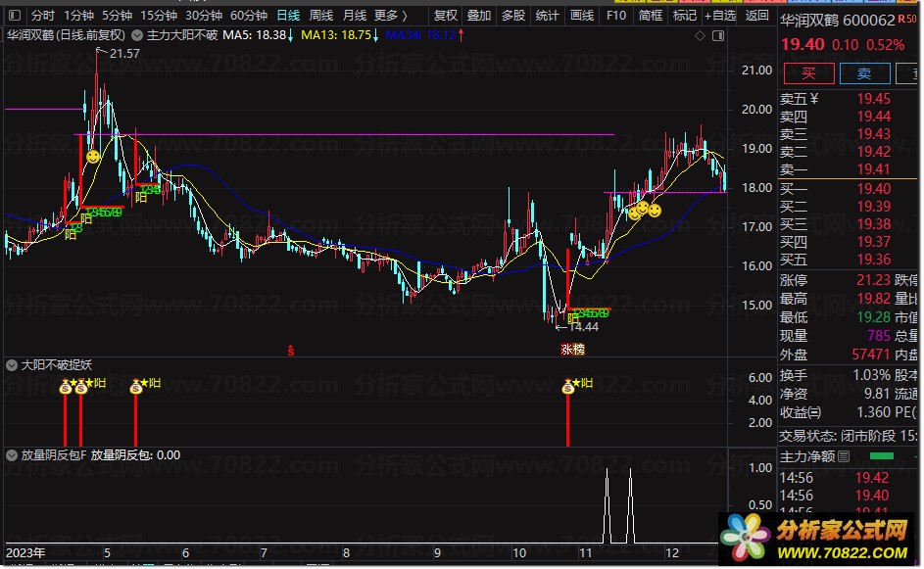
Task: Open the 统计 statistics tool
Action: pyautogui.click(x=547, y=16)
